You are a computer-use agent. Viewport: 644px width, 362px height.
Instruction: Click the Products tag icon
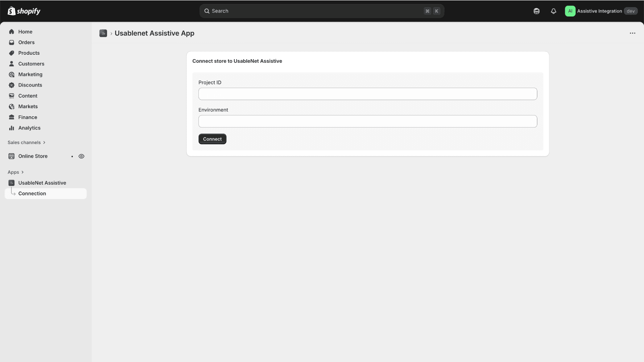[12, 53]
